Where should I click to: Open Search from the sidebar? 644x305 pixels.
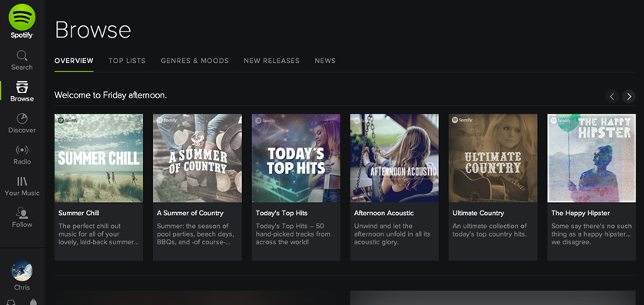pos(22,61)
